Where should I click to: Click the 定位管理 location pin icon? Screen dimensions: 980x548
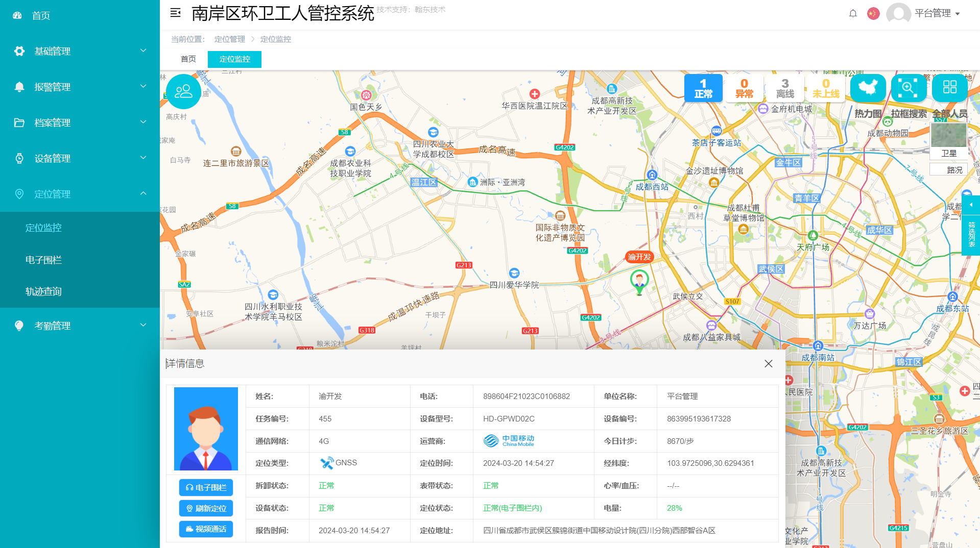(x=19, y=194)
